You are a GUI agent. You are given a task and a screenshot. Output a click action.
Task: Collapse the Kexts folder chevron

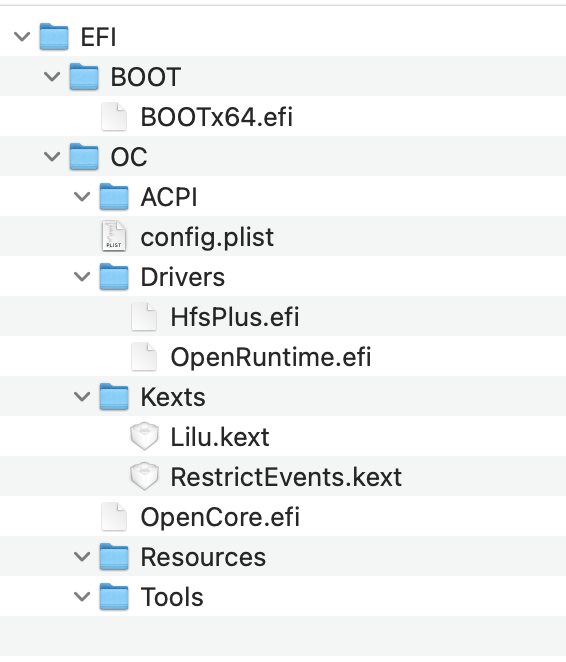coord(82,397)
